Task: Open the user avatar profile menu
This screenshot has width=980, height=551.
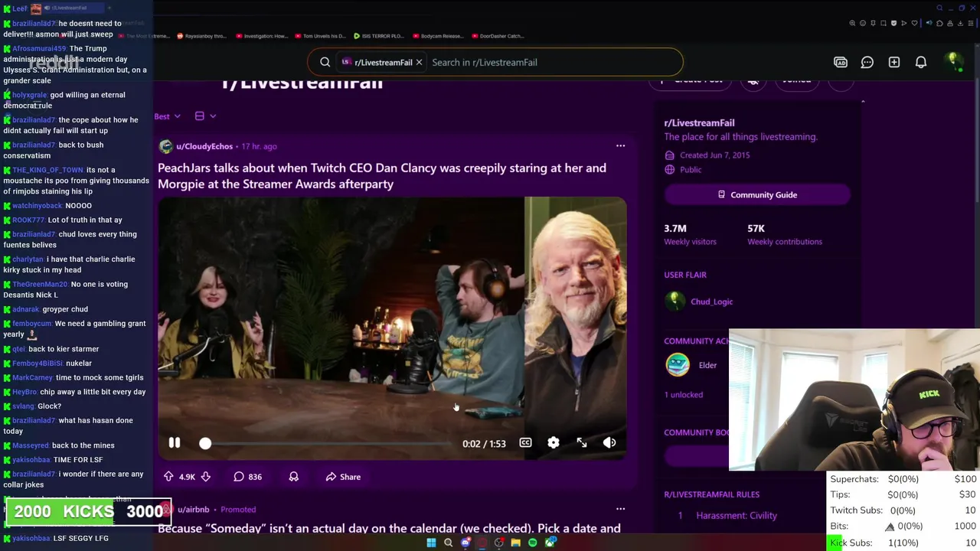Action: (x=953, y=61)
